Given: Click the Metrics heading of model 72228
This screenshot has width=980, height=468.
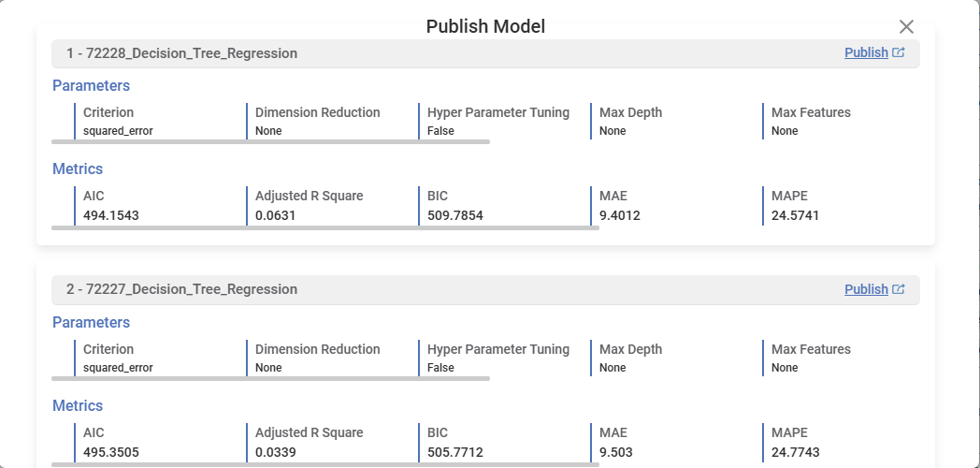Looking at the screenshot, I should 78,169.
